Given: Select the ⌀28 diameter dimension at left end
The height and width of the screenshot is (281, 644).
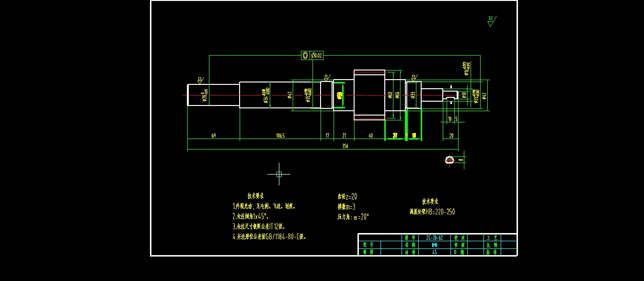Looking at the screenshot, I should click(x=205, y=95).
